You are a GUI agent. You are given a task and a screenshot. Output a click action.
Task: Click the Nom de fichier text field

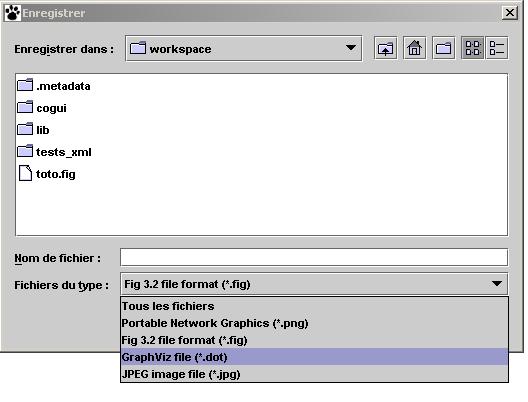coord(314,257)
